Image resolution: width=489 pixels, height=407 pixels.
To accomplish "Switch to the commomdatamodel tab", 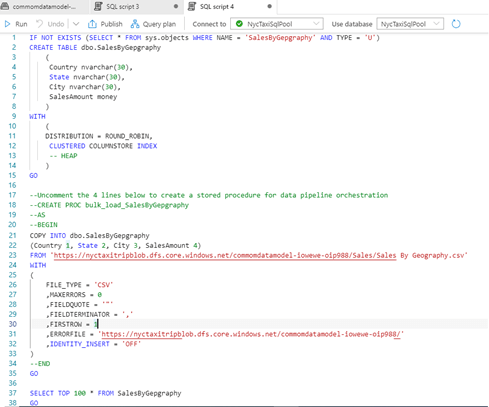I will tap(44, 7).
